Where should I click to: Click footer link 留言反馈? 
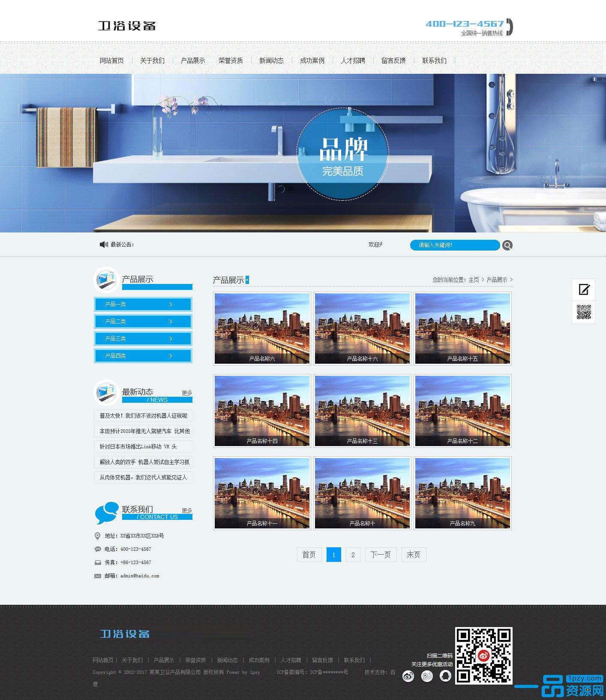[x=322, y=660]
